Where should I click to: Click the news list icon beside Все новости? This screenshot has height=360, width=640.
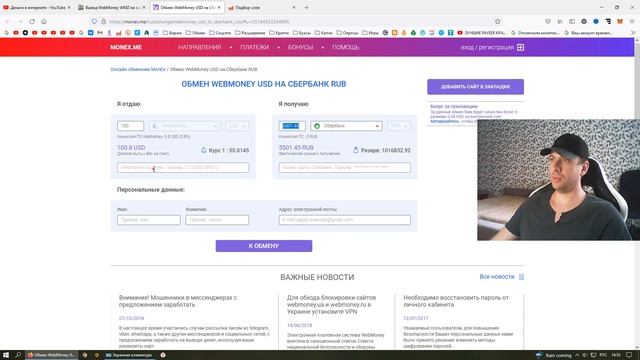tap(521, 277)
